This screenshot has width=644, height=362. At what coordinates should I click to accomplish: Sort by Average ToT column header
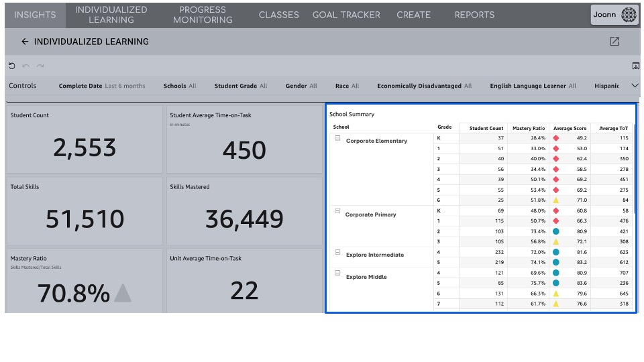[x=612, y=128]
